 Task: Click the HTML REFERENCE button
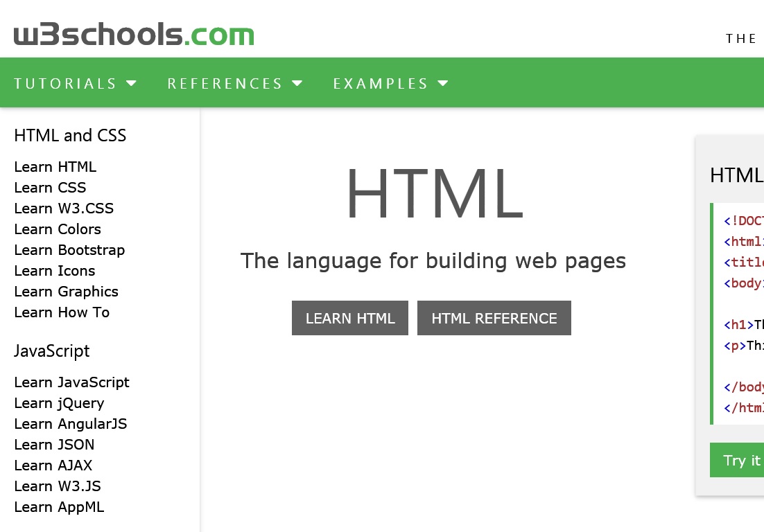pos(494,318)
